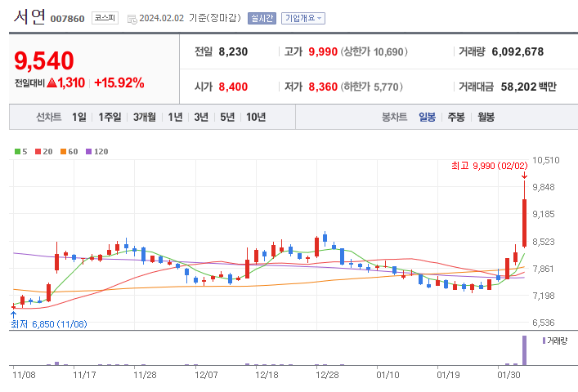Image resolution: width=578 pixels, height=392 pixels.
Task: Click the trading value 58,202 백만
Action: [x=528, y=87]
